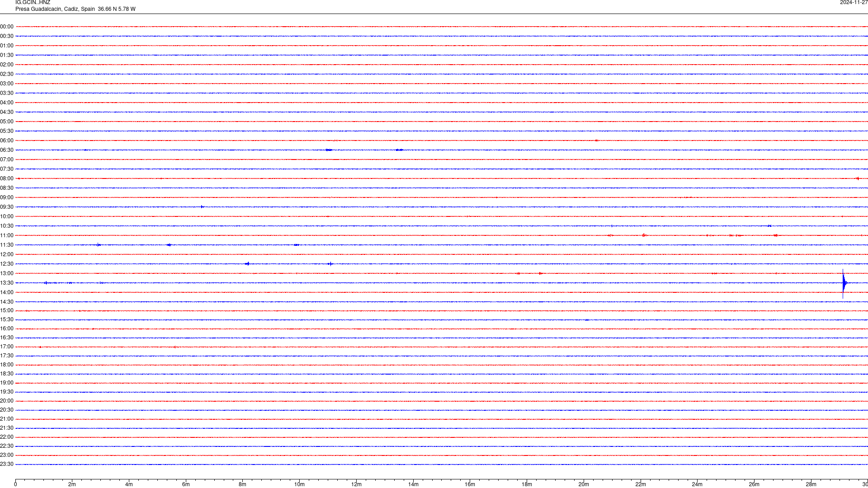Image resolution: width=868 pixels, height=488 pixels.
Task: Click the 00:30 row time label
Action: tap(7, 36)
